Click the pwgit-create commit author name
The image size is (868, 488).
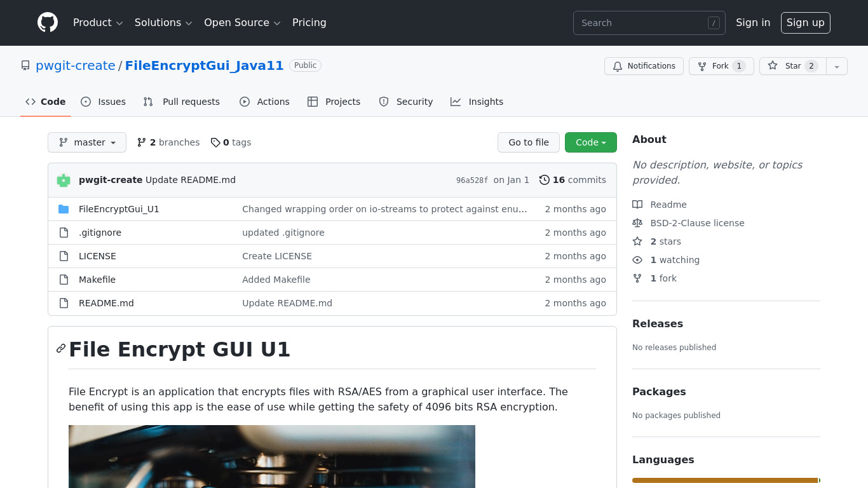pos(111,180)
